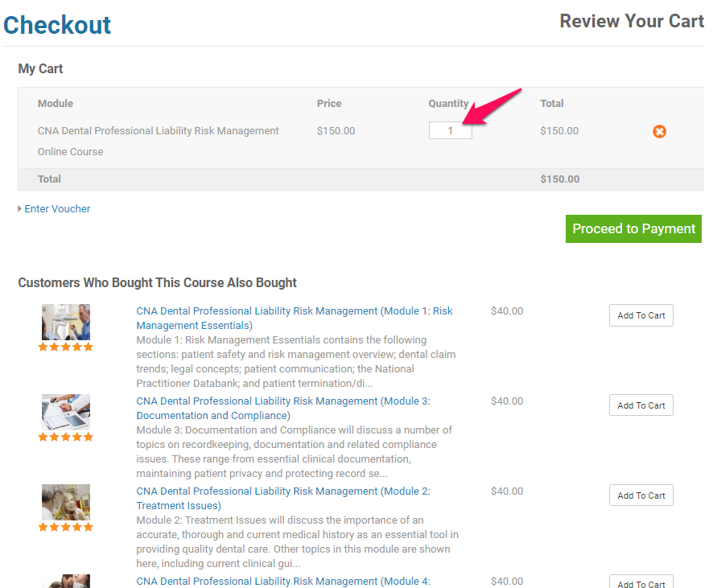Click the Module column header
This screenshot has width=713, height=588.
[55, 103]
